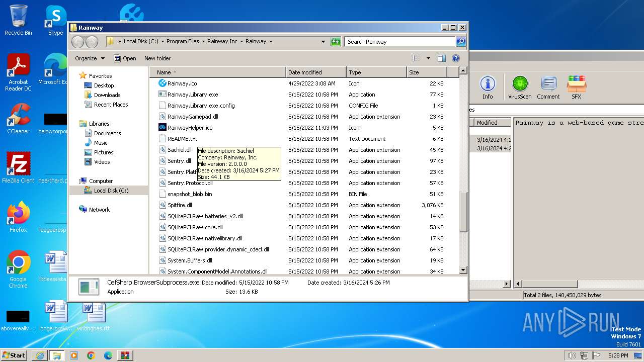Select Pictures under Libraries
Image resolution: width=644 pixels, height=362 pixels.
[104, 152]
